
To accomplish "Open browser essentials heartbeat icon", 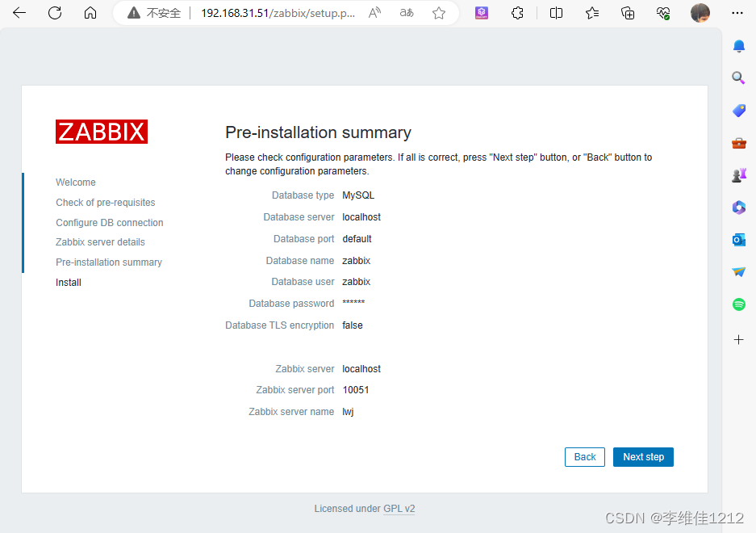I will pos(663,13).
